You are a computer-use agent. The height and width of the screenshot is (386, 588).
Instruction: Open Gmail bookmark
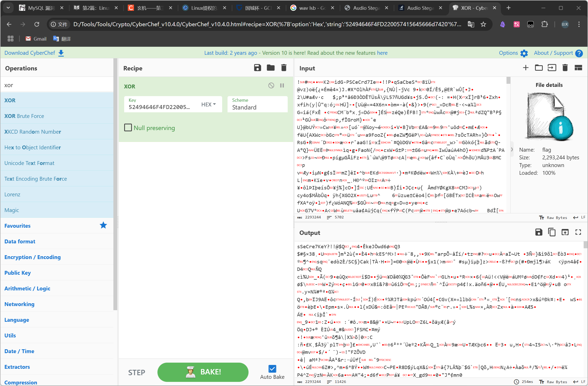click(36, 39)
